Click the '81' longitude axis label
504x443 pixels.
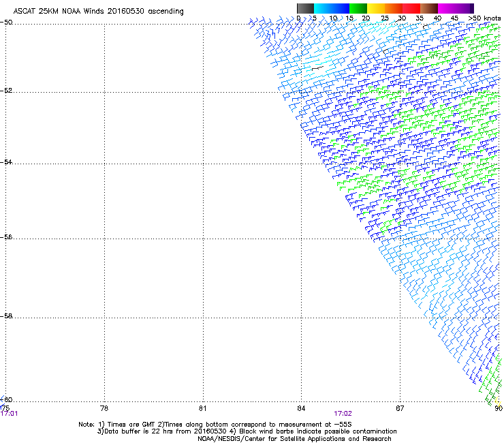pyautogui.click(x=202, y=408)
